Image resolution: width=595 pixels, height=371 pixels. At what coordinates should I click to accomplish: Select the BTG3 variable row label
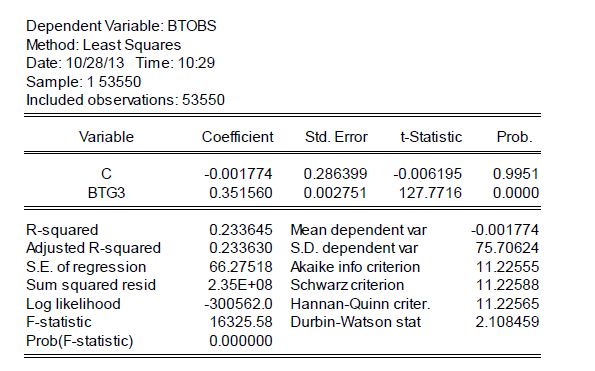(x=106, y=193)
